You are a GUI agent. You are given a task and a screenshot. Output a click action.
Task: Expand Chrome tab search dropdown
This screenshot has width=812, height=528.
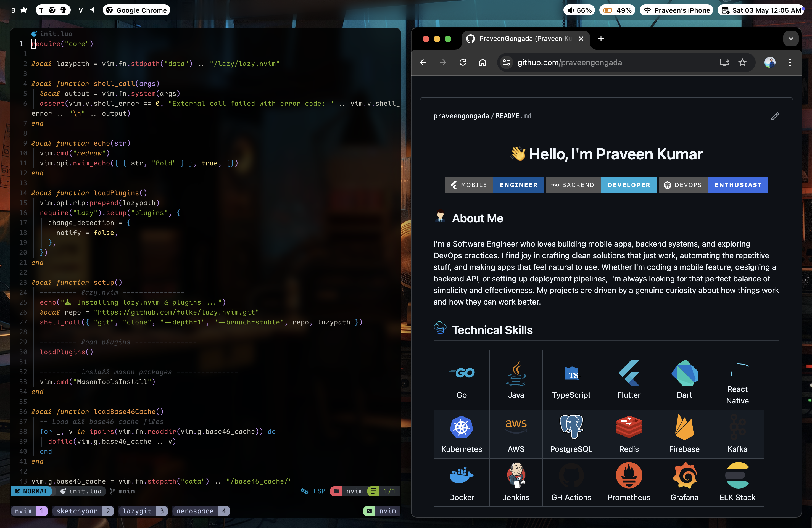pos(791,39)
